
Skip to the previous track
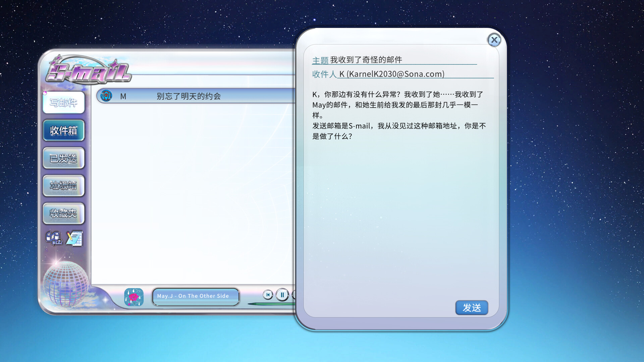click(x=268, y=295)
